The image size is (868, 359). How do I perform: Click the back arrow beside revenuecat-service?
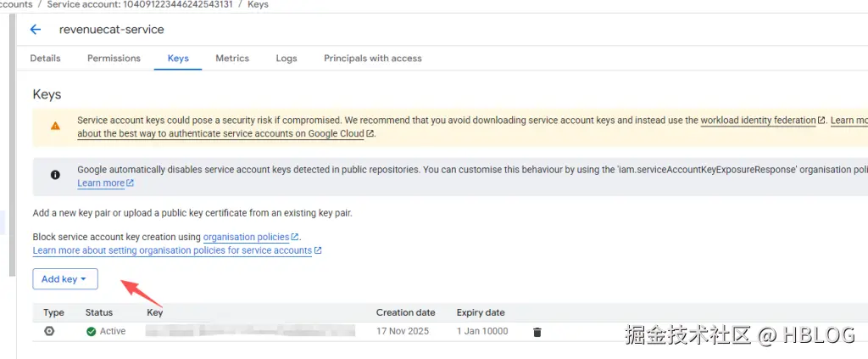tap(36, 30)
